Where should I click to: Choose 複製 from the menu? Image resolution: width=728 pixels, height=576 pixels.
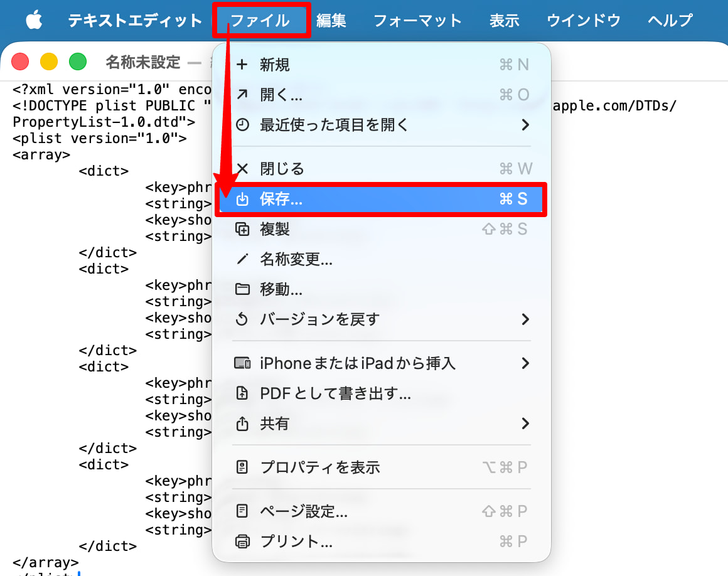(x=381, y=229)
